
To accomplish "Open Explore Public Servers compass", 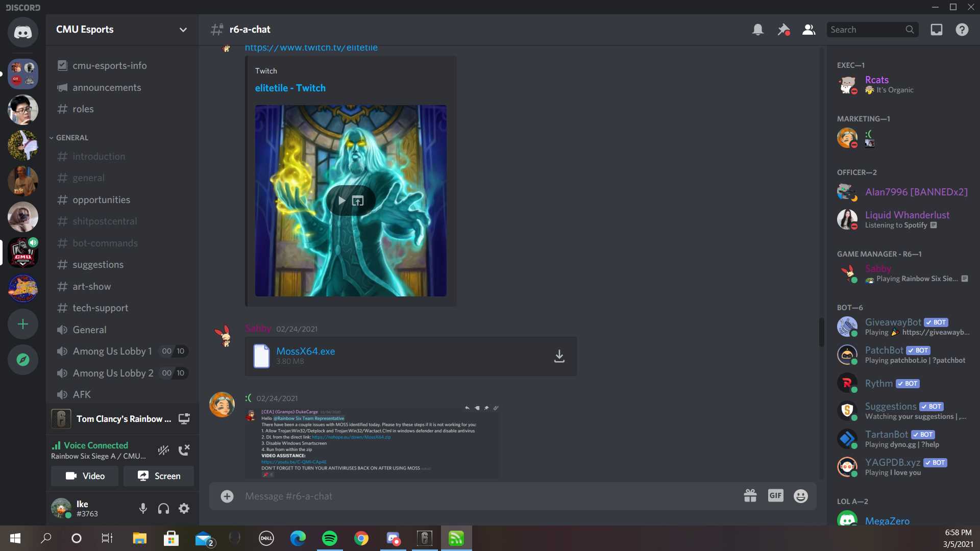I will [x=22, y=360].
